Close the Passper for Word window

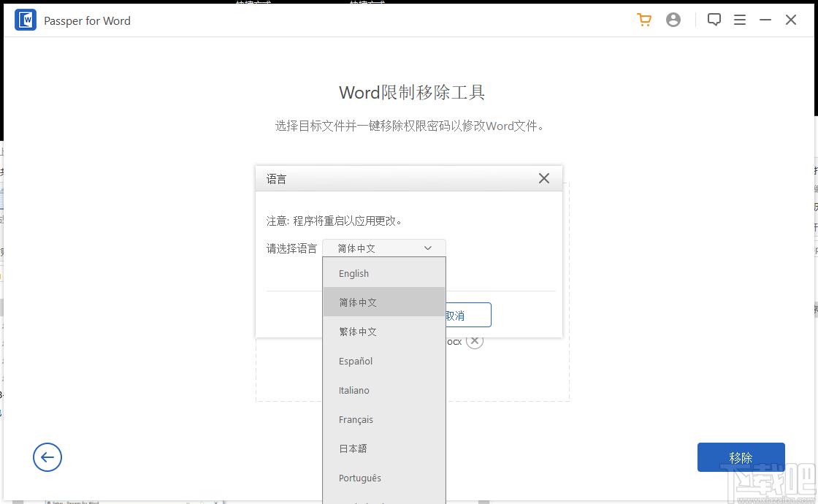tap(791, 20)
